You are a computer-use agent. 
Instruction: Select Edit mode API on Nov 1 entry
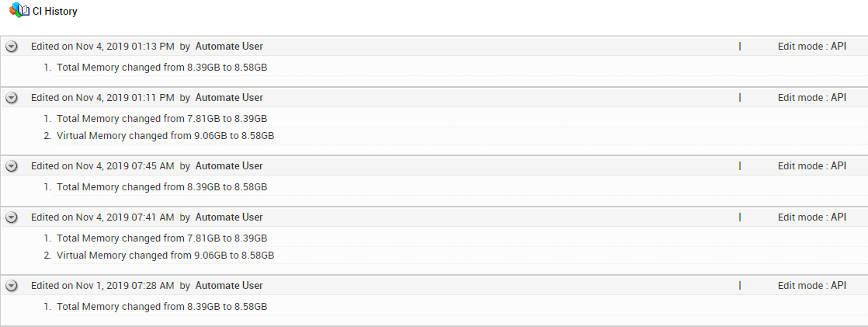tap(812, 285)
